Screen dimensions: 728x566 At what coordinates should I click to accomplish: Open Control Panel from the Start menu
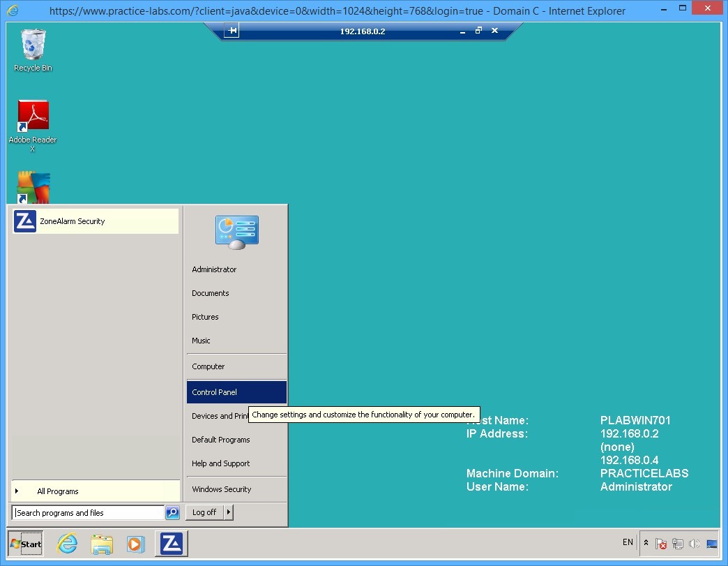coord(213,392)
